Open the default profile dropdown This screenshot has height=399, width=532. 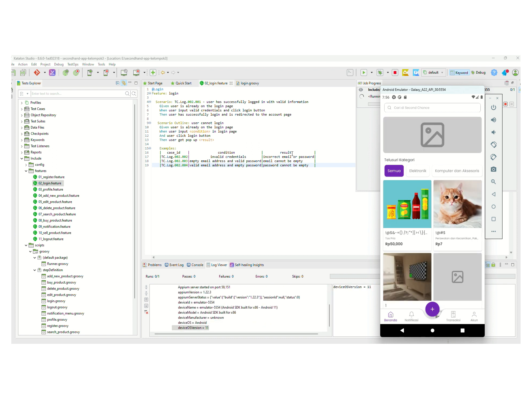click(x=434, y=72)
